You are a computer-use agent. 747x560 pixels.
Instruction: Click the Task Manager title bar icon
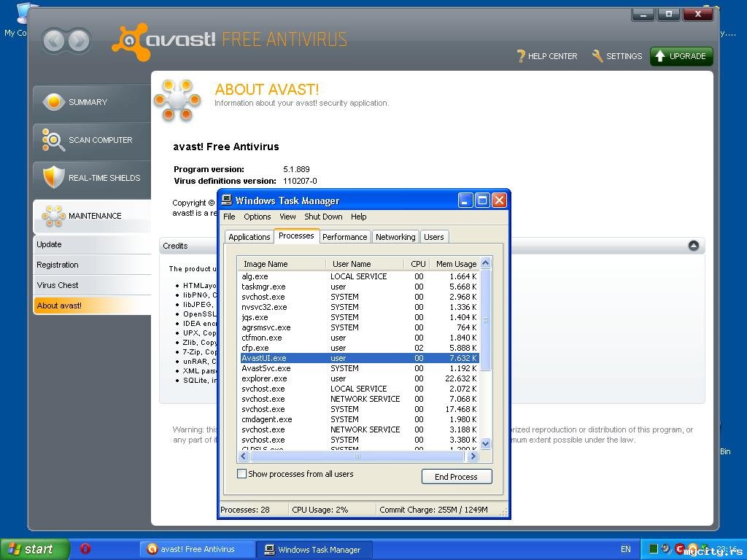227,200
